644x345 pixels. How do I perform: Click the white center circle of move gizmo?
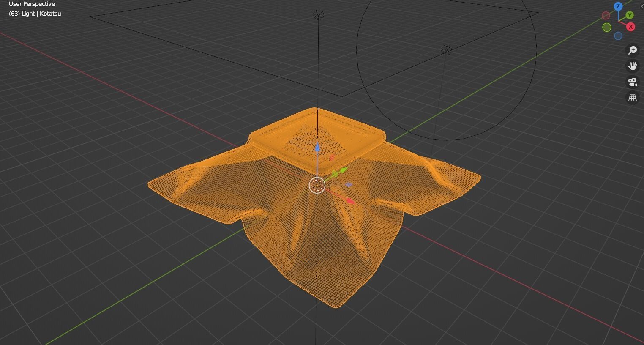(317, 185)
